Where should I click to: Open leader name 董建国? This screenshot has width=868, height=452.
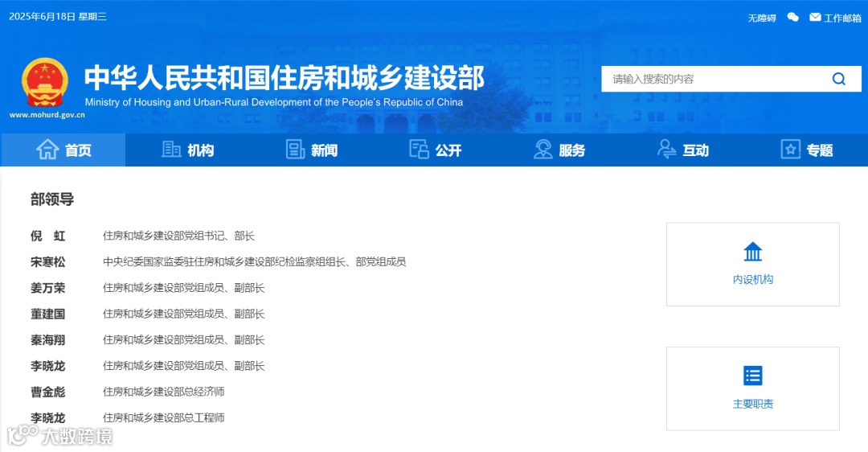click(x=47, y=314)
